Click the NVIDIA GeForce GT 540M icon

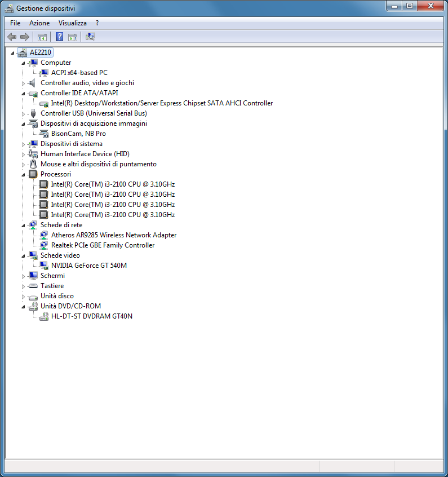click(44, 266)
